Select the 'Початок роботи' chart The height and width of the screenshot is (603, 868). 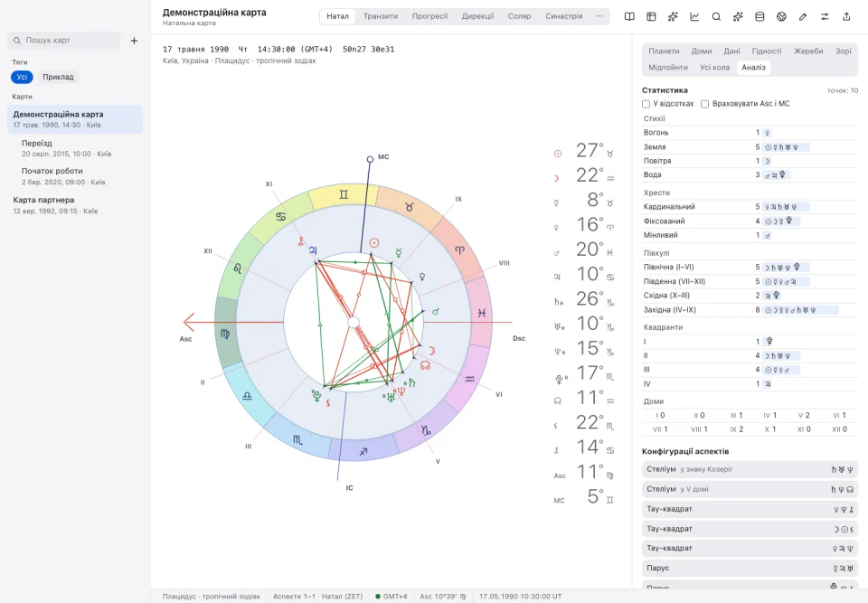pyautogui.click(x=75, y=176)
